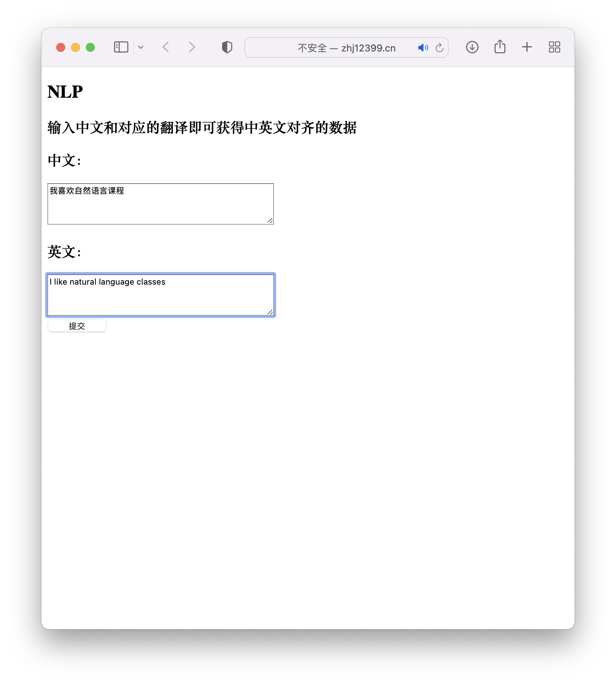616x684 pixels.
Task: Minimize the Safari window
Action: pyautogui.click(x=76, y=47)
